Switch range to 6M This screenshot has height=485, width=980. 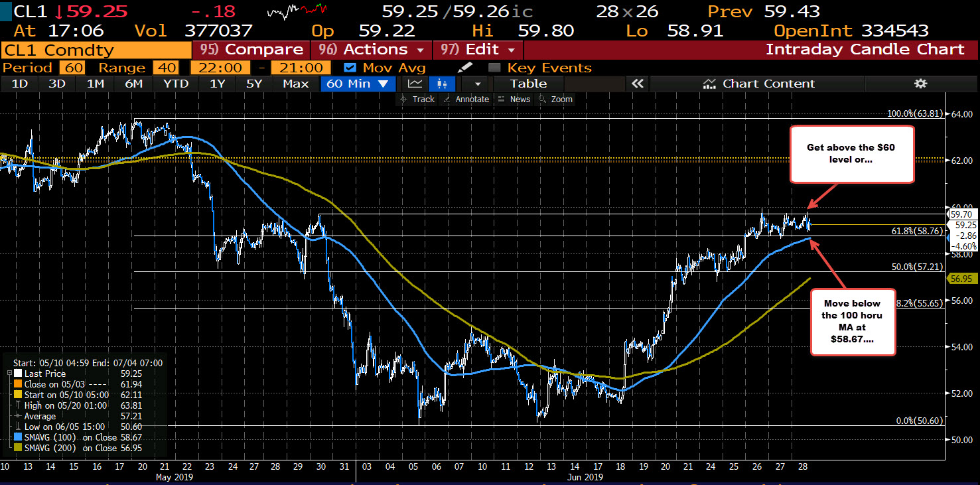(134, 84)
